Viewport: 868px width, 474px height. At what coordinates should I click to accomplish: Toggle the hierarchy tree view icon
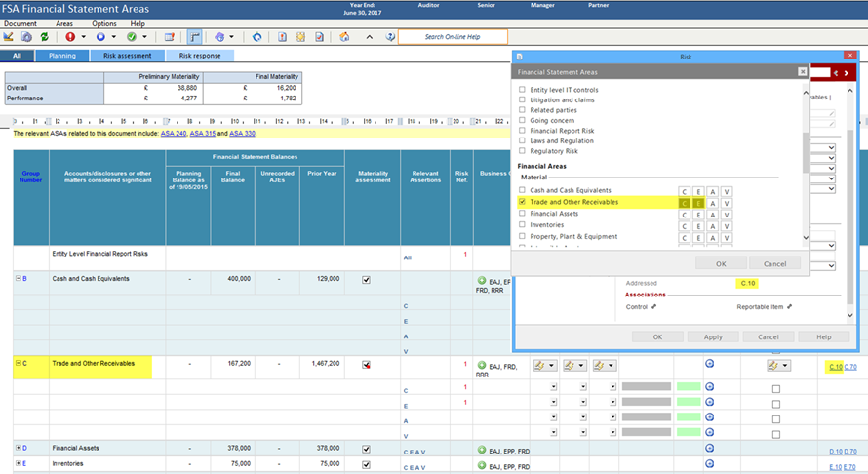point(195,36)
